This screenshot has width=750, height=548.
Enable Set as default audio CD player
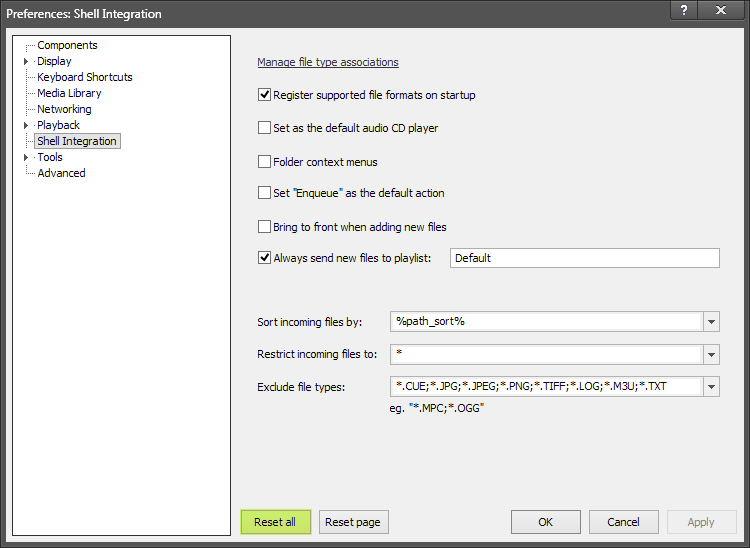pyautogui.click(x=265, y=128)
